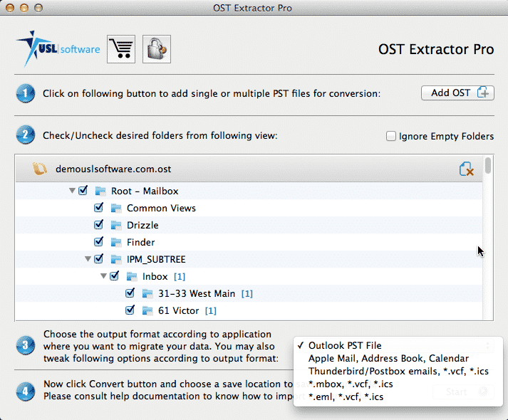
Task: Select the IPM_SUBTREE folder label
Action: point(156,260)
